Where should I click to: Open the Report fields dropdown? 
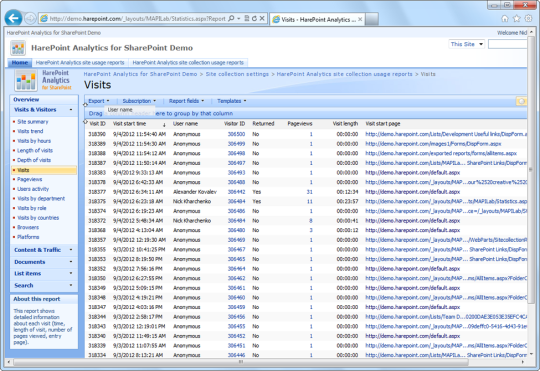click(186, 101)
